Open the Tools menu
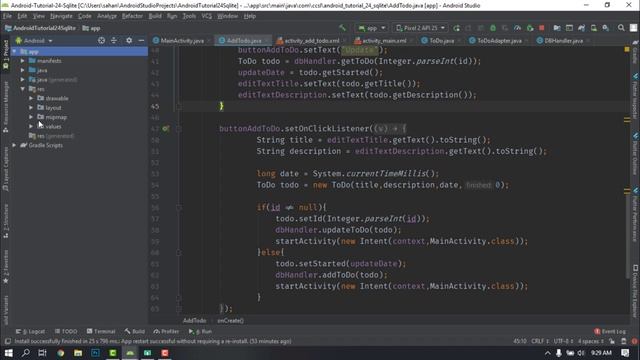This screenshot has width=640, height=360. click(189, 16)
